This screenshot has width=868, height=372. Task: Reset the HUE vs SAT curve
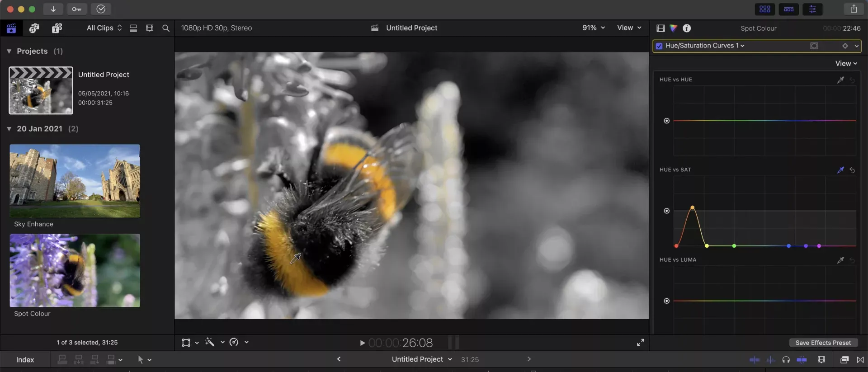pos(852,170)
